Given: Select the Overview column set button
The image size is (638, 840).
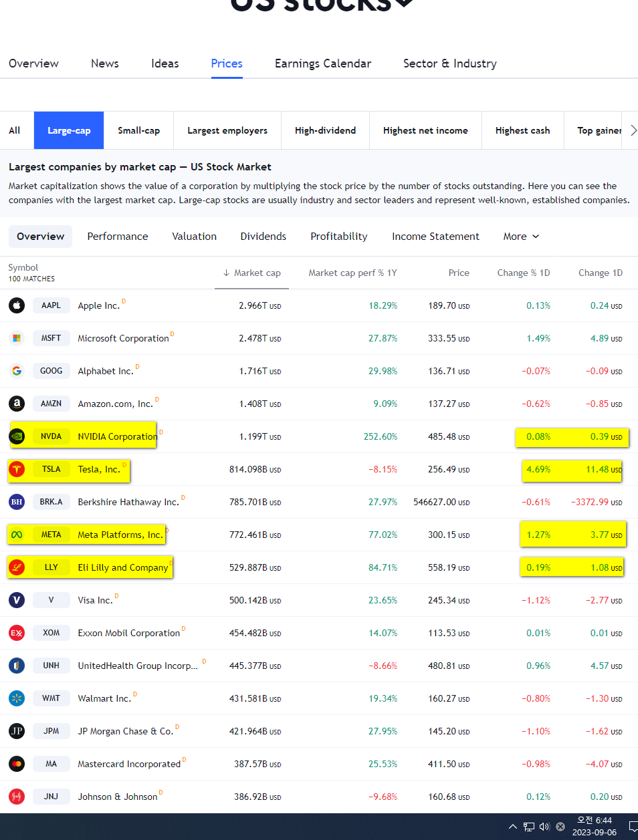Looking at the screenshot, I should click(x=40, y=237).
